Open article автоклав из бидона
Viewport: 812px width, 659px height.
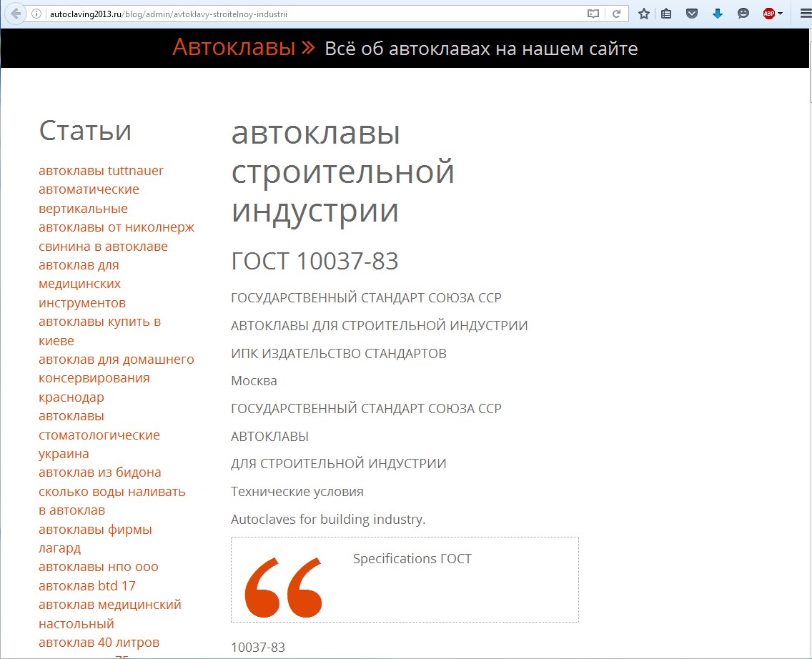(100, 472)
